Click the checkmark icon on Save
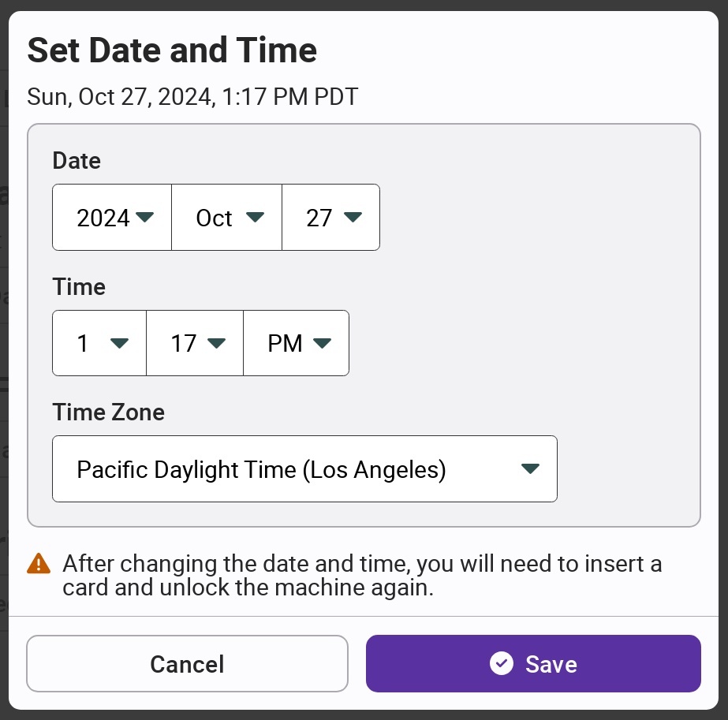Screen dimensions: 728x720 501,663
